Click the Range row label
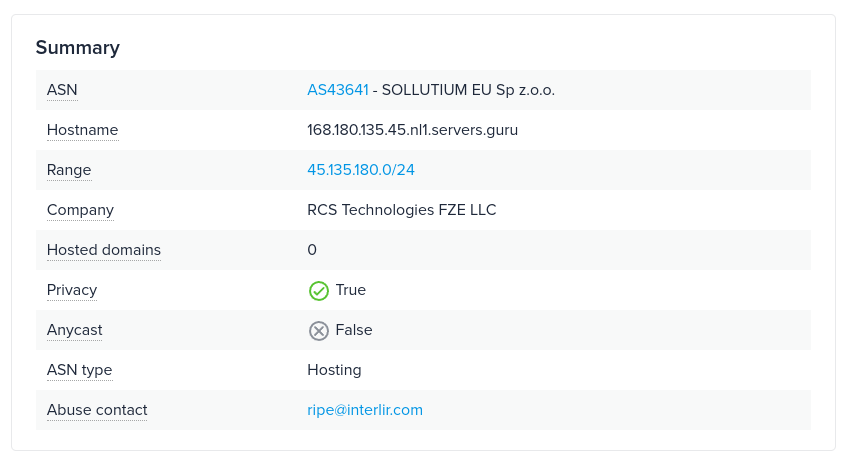 pos(69,170)
